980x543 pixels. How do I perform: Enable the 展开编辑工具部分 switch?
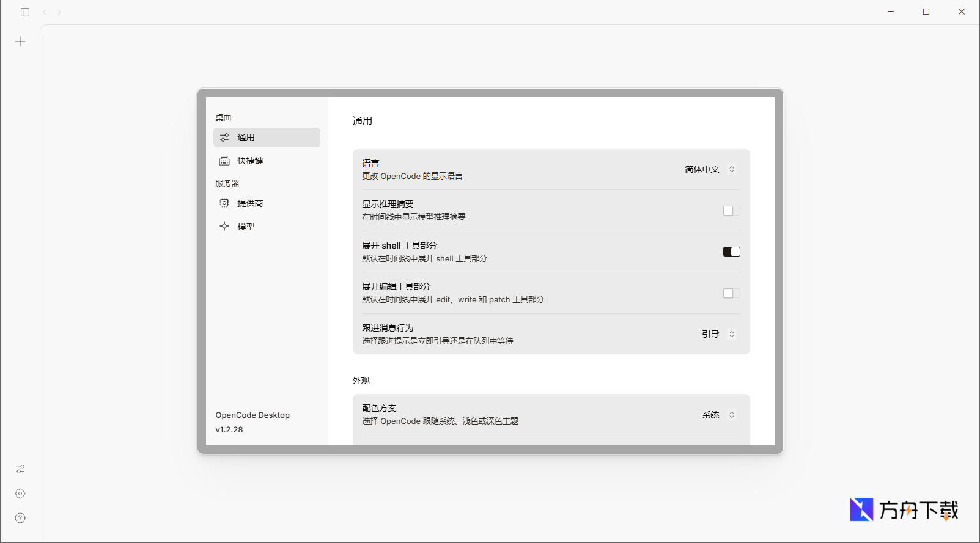(x=731, y=293)
